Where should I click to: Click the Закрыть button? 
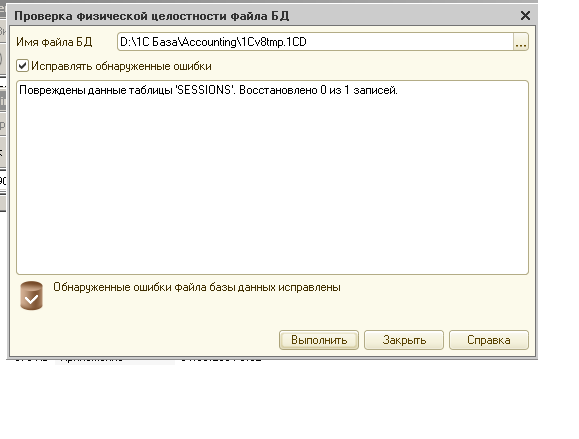click(404, 340)
